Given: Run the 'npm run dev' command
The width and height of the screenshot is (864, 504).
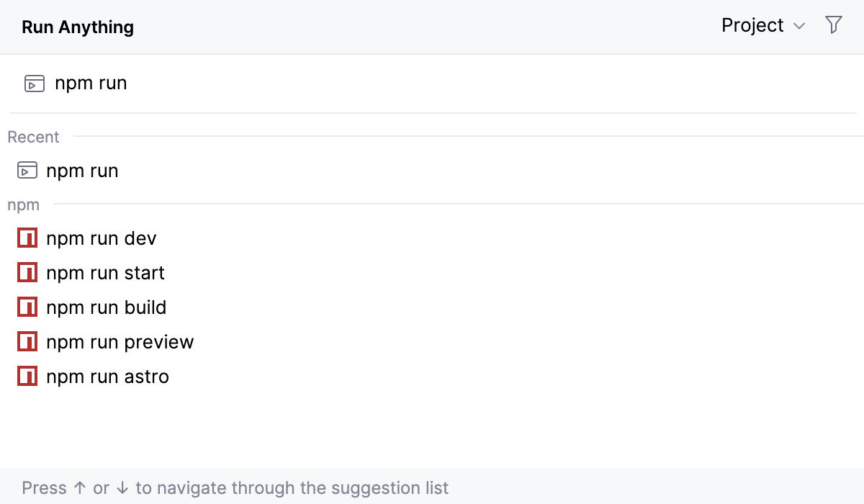Looking at the screenshot, I should [x=102, y=238].
